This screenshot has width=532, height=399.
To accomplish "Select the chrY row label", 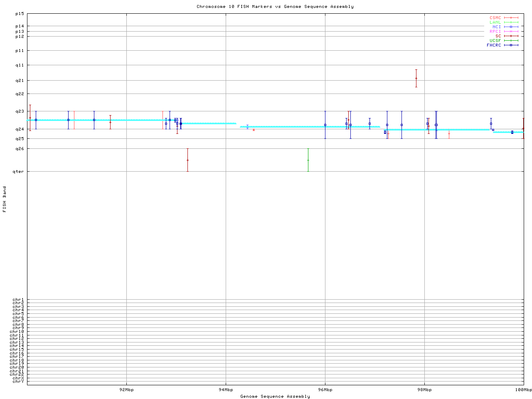I will 18,381.
